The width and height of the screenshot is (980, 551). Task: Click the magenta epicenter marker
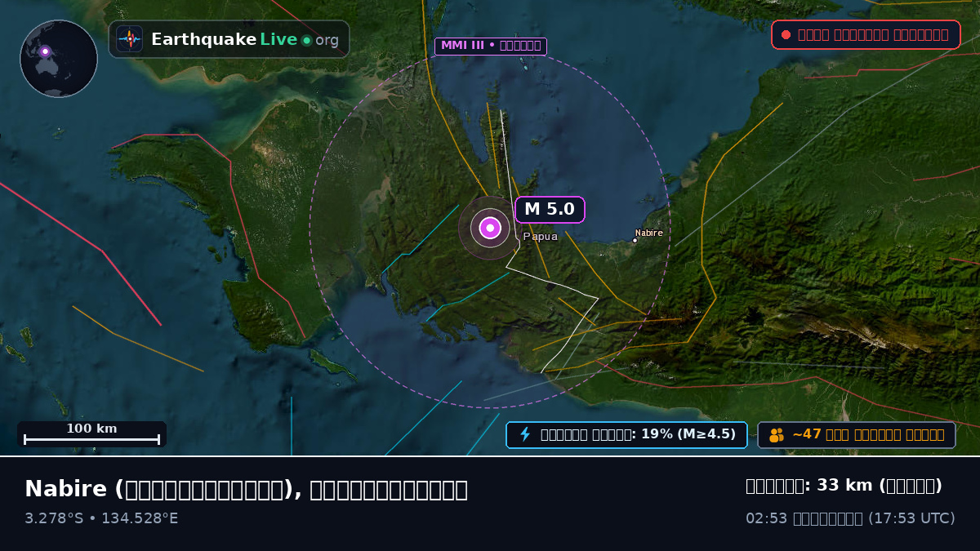click(490, 228)
